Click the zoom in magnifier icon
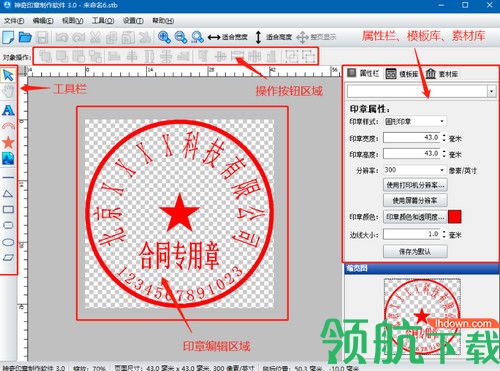 click(x=164, y=37)
